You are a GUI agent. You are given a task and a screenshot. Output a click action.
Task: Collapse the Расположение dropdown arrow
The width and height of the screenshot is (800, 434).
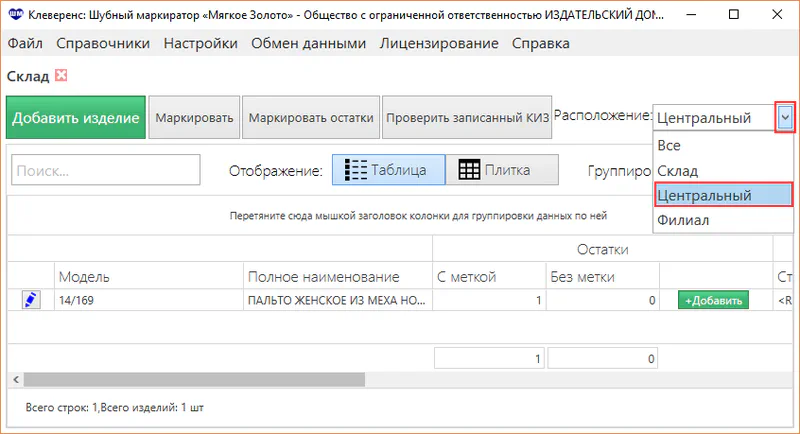point(785,117)
